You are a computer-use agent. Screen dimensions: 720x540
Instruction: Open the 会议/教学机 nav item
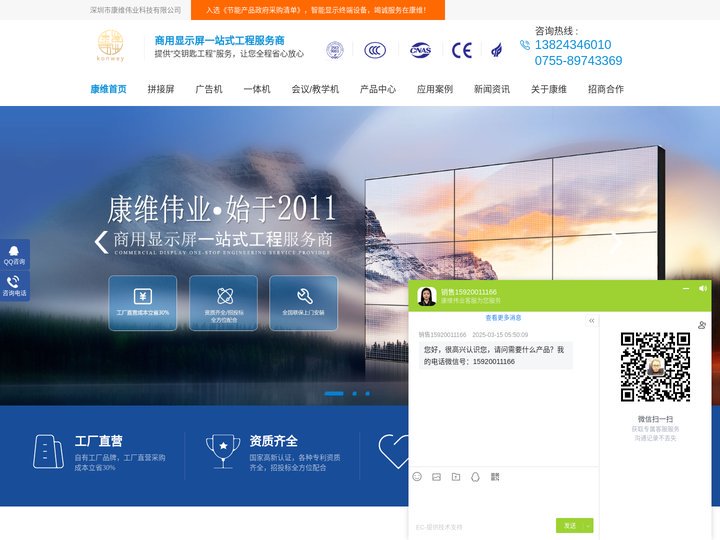[x=315, y=89]
